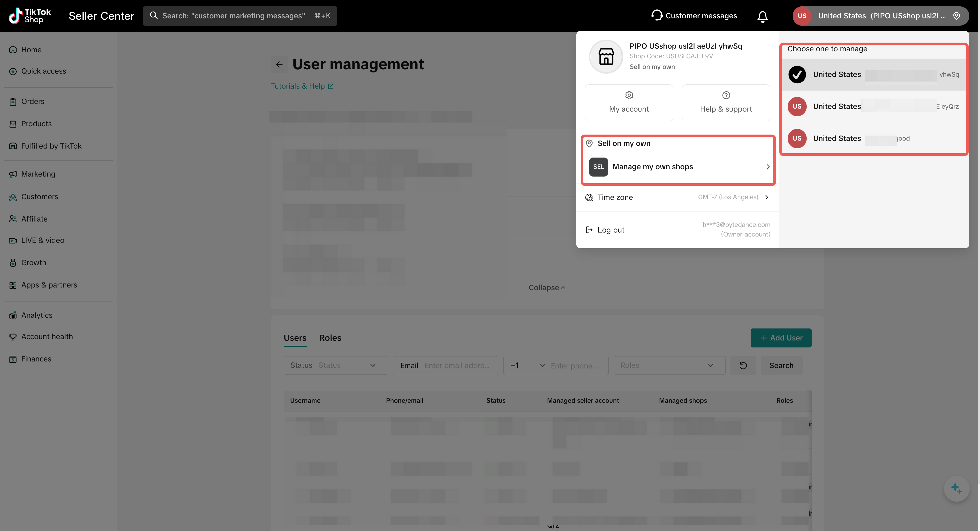Image resolution: width=980 pixels, height=531 pixels.
Task: Click the Help & support question icon
Action: pyautogui.click(x=726, y=95)
